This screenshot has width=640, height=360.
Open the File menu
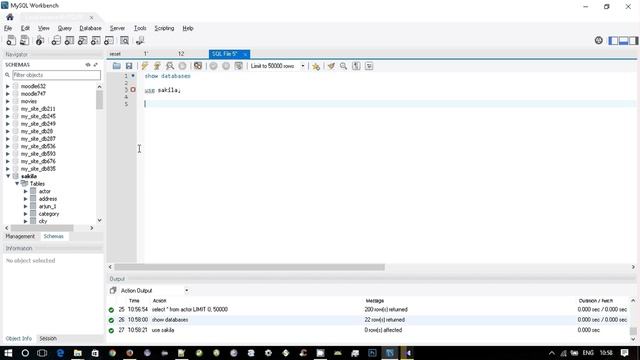point(8,28)
